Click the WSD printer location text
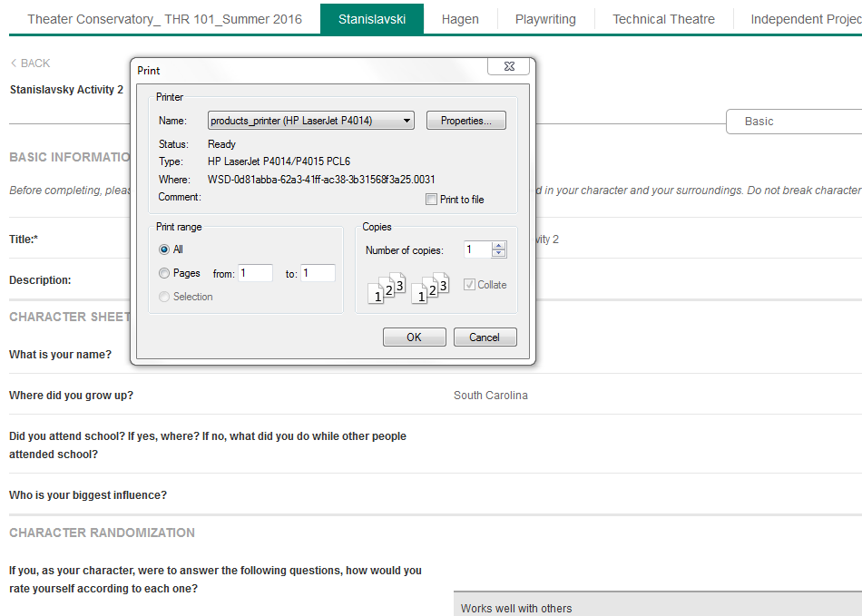This screenshot has width=862, height=616. click(x=321, y=180)
